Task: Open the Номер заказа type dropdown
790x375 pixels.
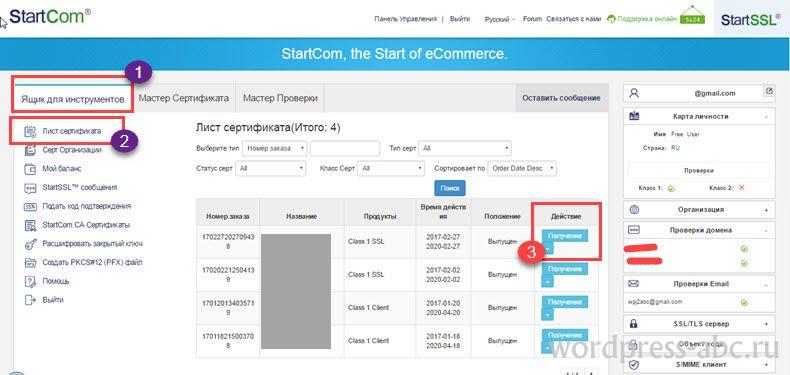Action: (275, 149)
